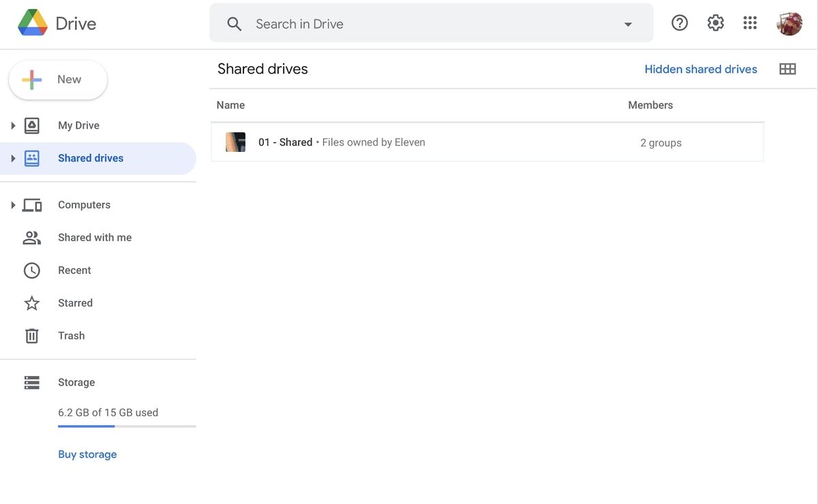818x504 pixels.
Task: Click the Buy storage link
Action: tap(87, 454)
